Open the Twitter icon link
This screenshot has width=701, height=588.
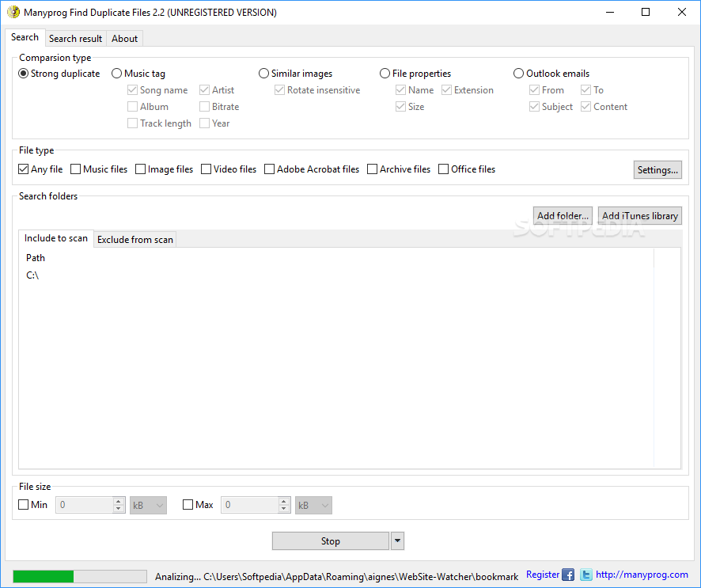[x=586, y=575]
